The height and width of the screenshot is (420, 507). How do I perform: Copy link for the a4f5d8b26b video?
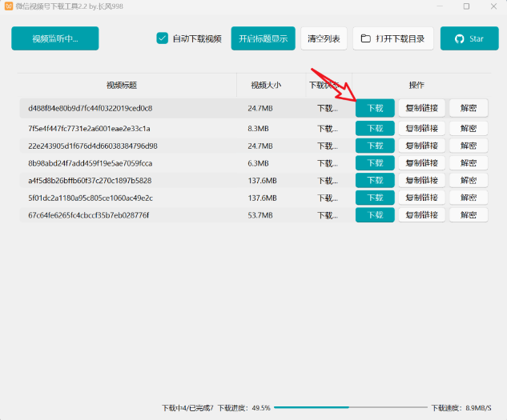point(421,181)
